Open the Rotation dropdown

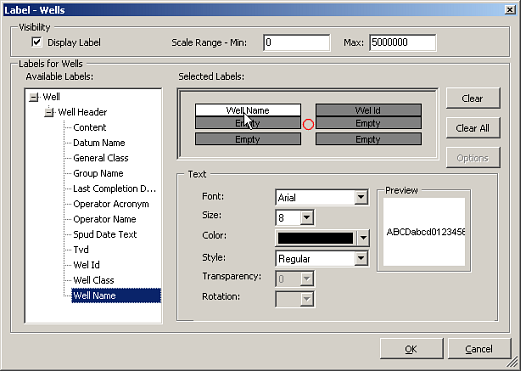306,299
